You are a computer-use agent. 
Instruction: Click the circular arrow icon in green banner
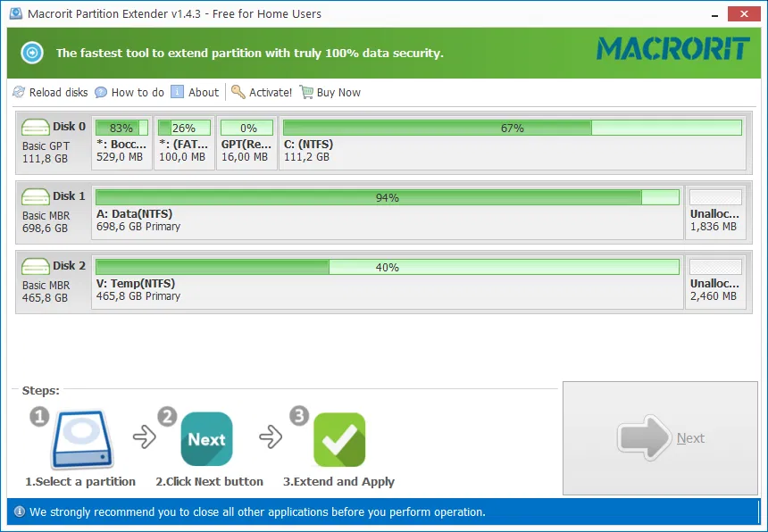click(x=32, y=53)
